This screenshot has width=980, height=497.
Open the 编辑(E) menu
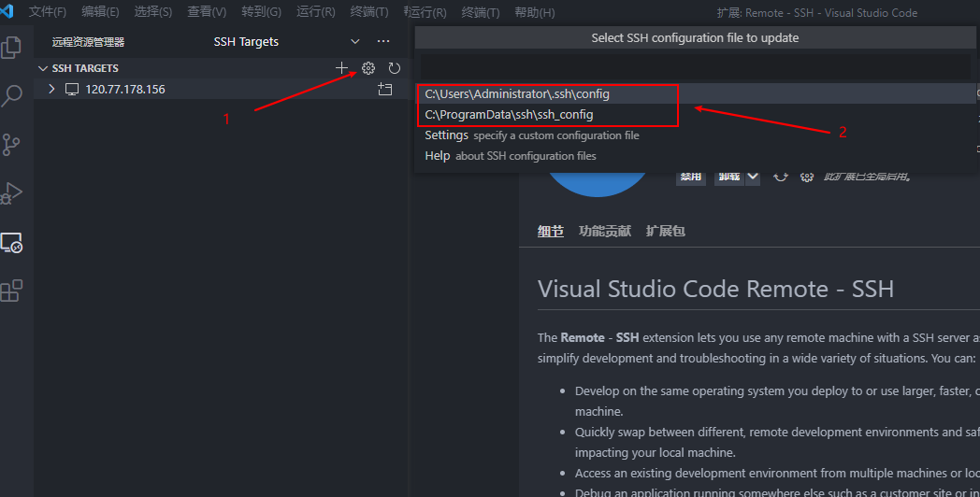coord(100,12)
